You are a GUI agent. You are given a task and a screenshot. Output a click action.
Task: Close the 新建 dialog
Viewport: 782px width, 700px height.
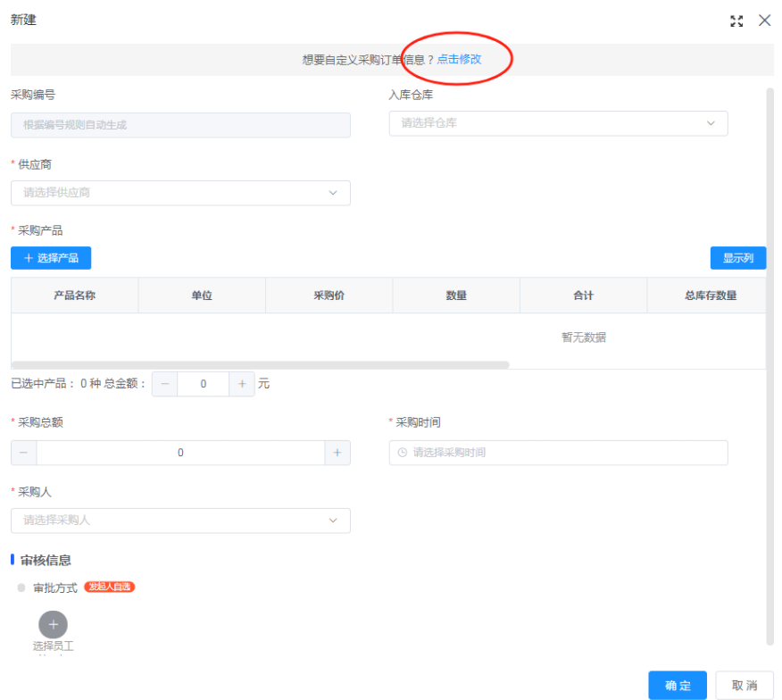click(764, 21)
